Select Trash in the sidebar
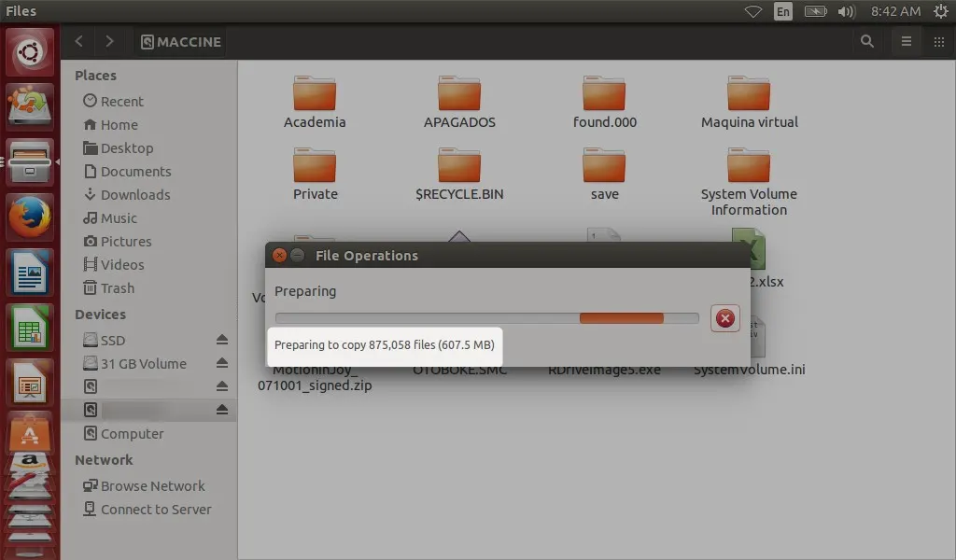Screen dimensions: 956x560 coord(117,287)
